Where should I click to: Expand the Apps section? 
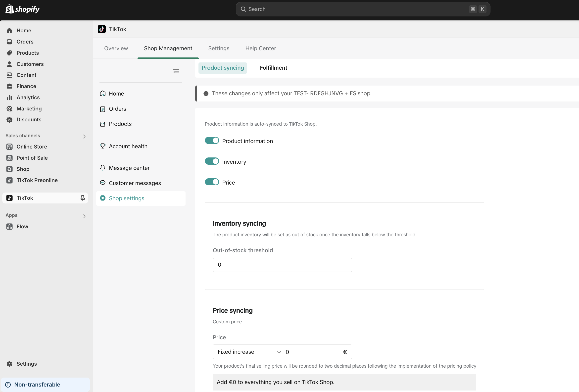point(84,216)
